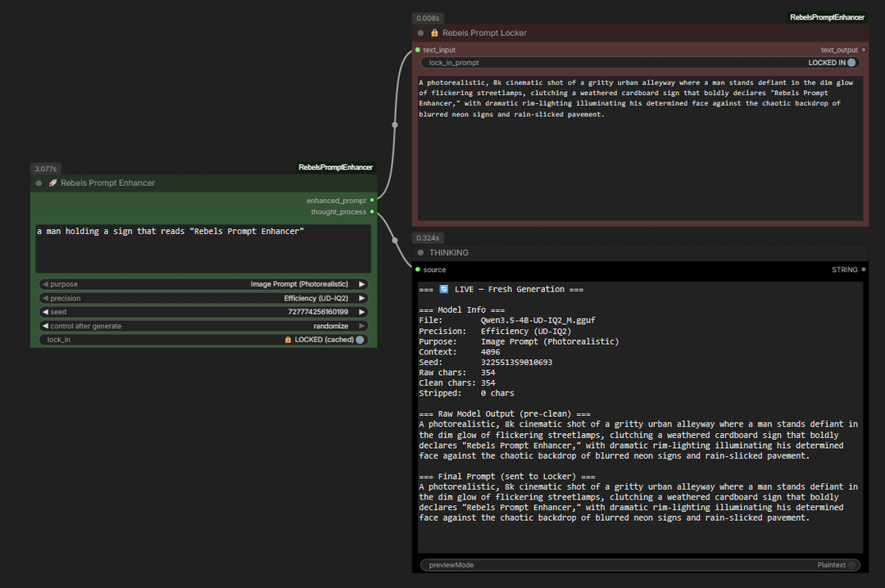Select next purpose option with right arrow
Screen dimensions: 885x588
362,284
